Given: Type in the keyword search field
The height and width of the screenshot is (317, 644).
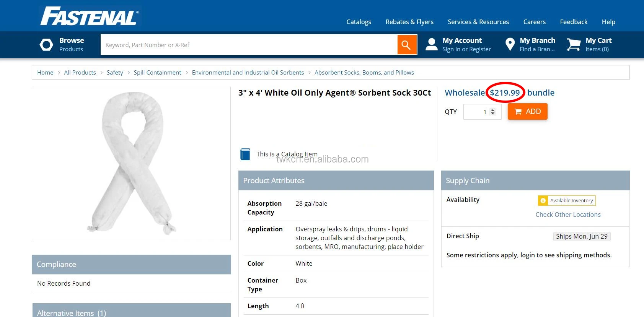Looking at the screenshot, I should point(249,45).
